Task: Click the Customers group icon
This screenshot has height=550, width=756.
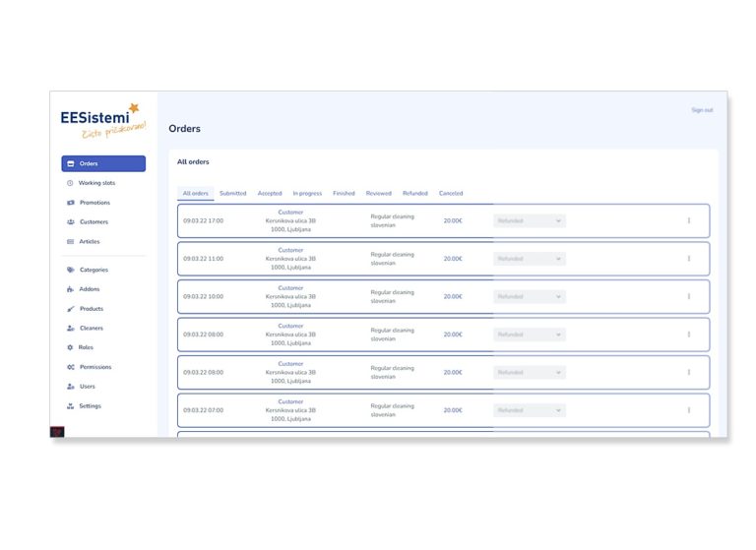Action: (x=71, y=222)
